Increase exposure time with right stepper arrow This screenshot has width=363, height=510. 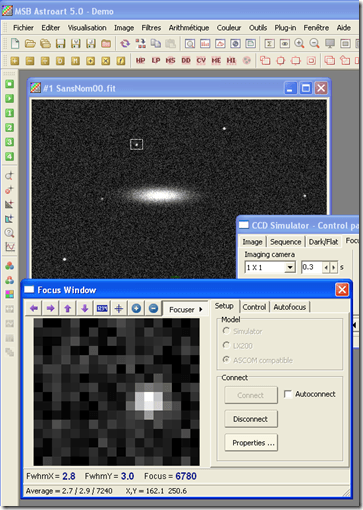(x=334, y=267)
